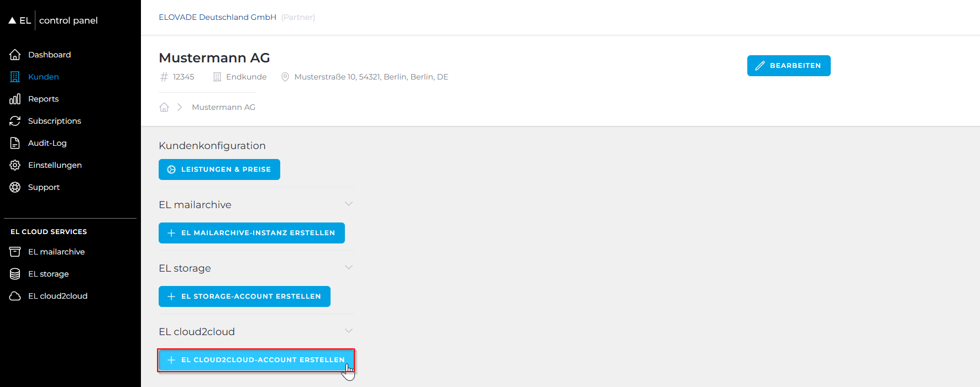Viewport: 980px width, 387px height.
Task: Collapse the EL mailarchive section chevron
Action: coord(348,204)
